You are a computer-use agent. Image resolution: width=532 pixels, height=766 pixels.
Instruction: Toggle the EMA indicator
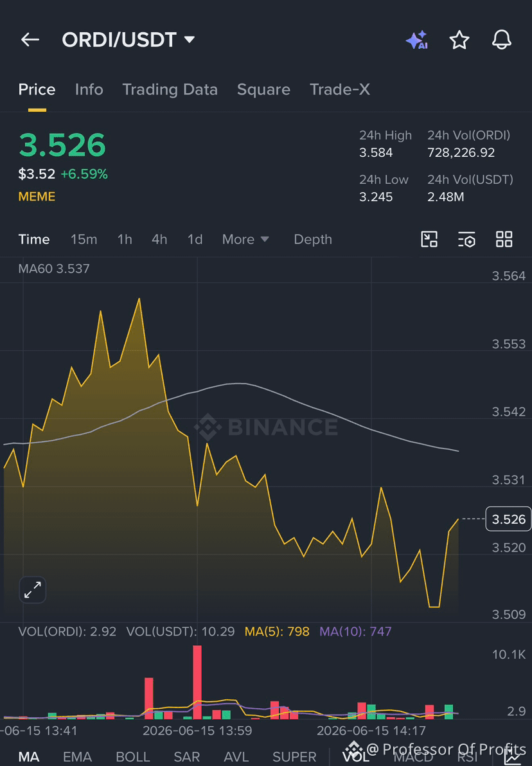(x=77, y=757)
